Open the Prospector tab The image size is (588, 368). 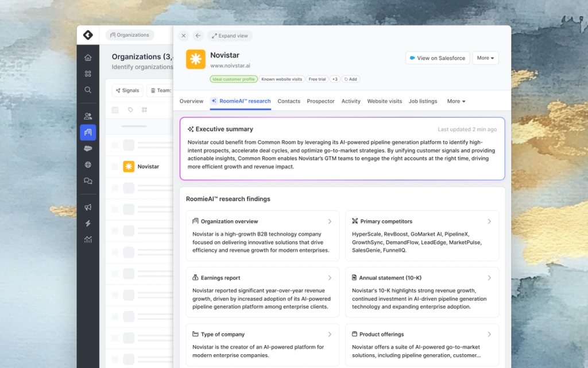click(320, 101)
